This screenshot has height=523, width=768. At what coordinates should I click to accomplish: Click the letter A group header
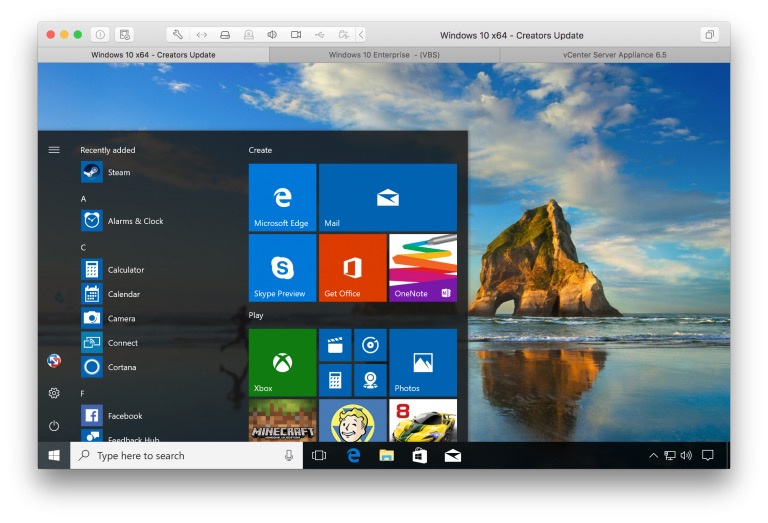click(x=83, y=199)
